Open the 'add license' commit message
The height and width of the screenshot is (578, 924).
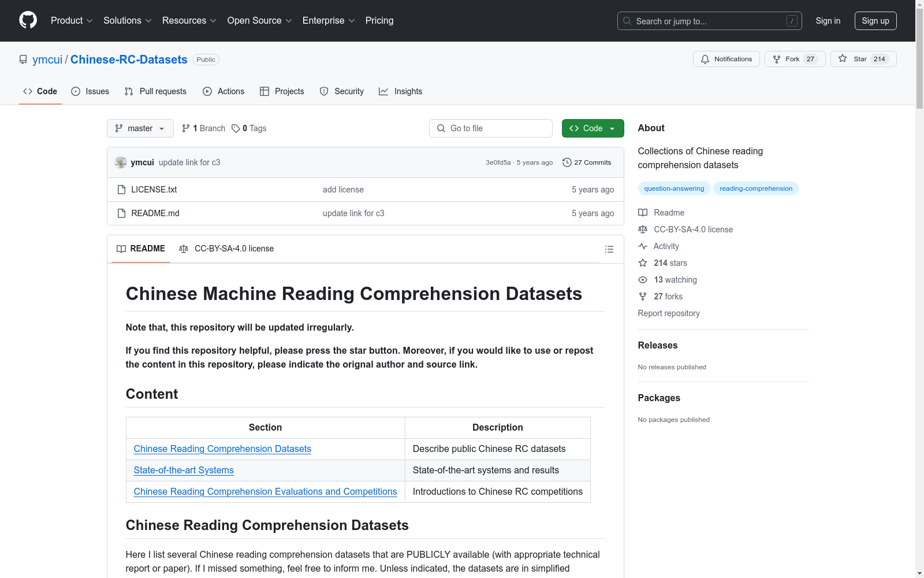(x=343, y=190)
